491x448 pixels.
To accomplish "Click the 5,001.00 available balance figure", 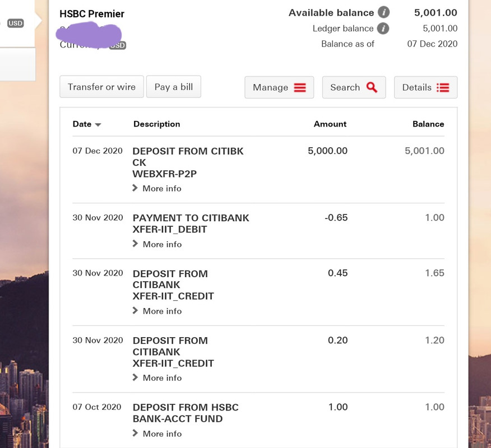I will (436, 12).
